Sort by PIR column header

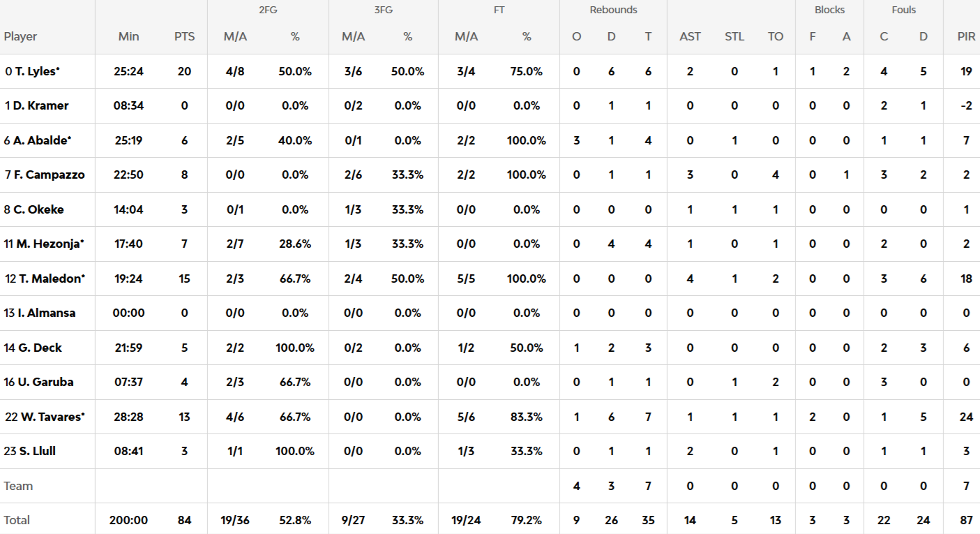tap(966, 36)
